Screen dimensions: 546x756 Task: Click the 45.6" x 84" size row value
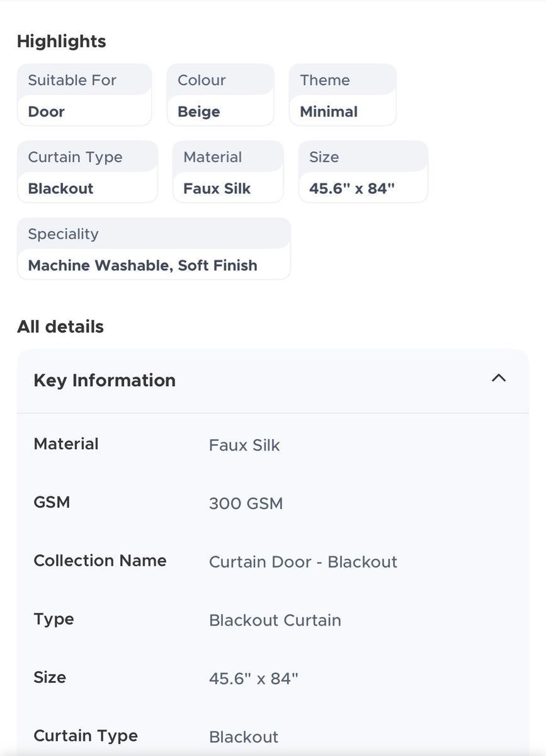(253, 679)
